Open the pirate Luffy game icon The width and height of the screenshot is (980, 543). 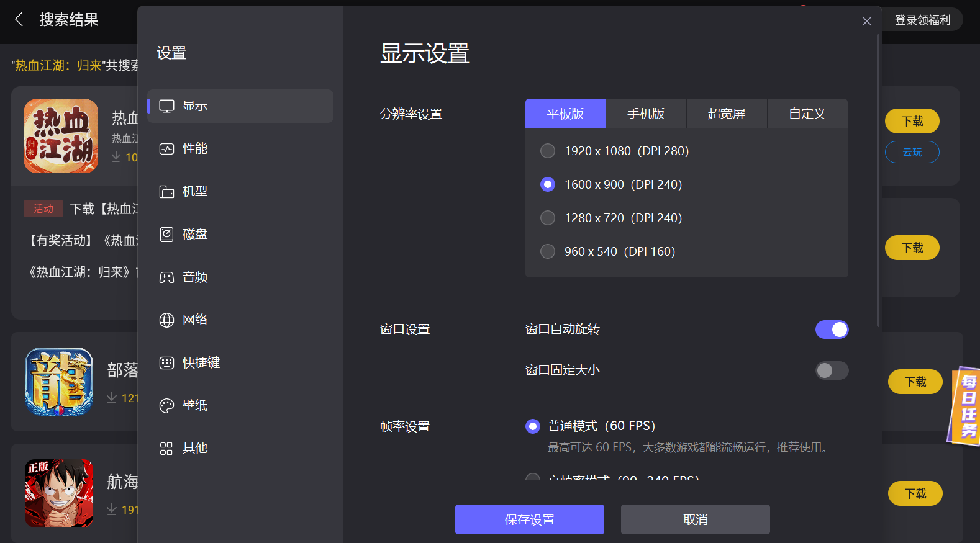click(59, 493)
